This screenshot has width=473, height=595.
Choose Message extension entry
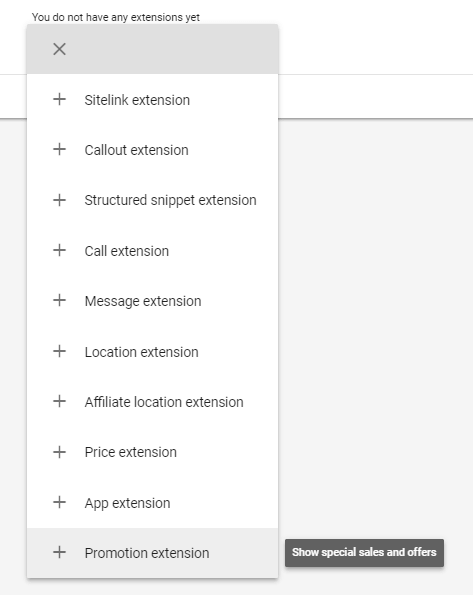click(152, 301)
